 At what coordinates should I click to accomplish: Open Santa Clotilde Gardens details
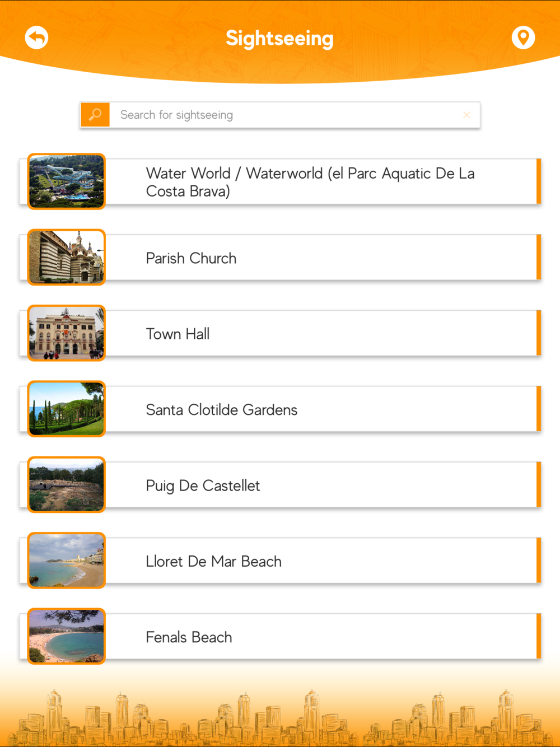coord(280,409)
